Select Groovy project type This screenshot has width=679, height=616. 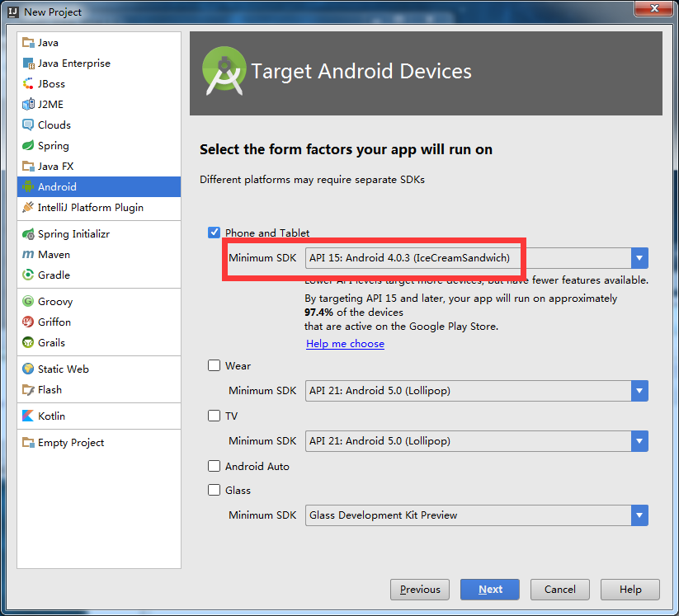(x=99, y=301)
